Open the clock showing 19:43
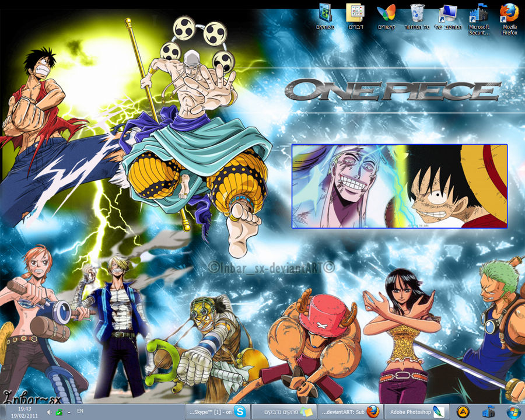The height and width of the screenshot is (420, 525). click(x=24, y=412)
